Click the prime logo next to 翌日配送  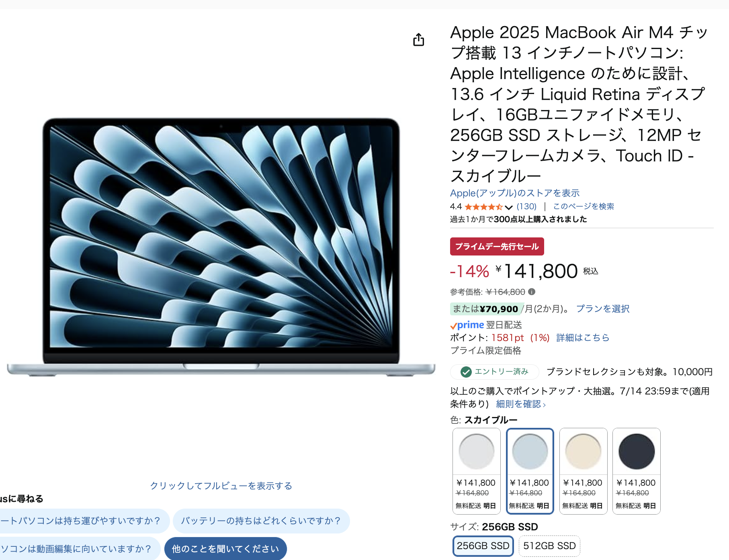tap(467, 325)
